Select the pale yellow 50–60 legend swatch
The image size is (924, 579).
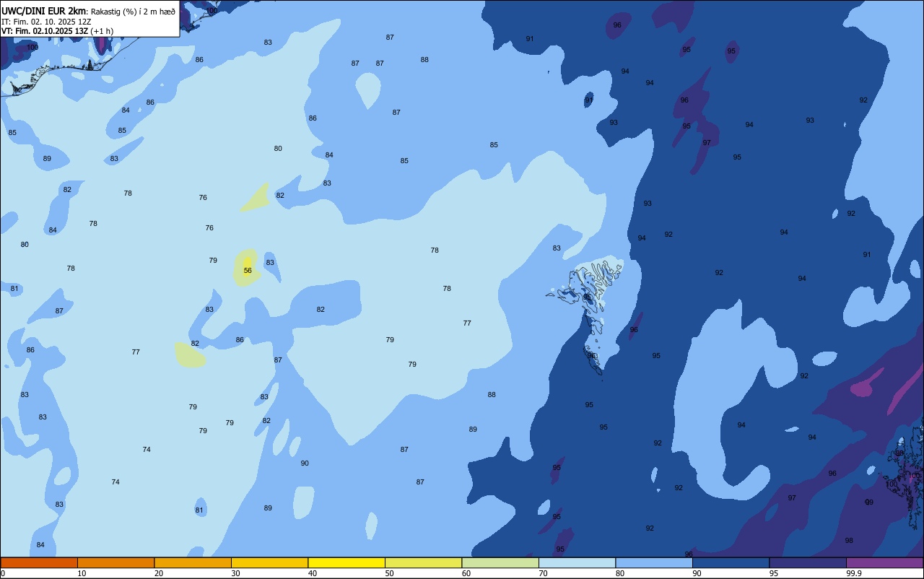423,562
